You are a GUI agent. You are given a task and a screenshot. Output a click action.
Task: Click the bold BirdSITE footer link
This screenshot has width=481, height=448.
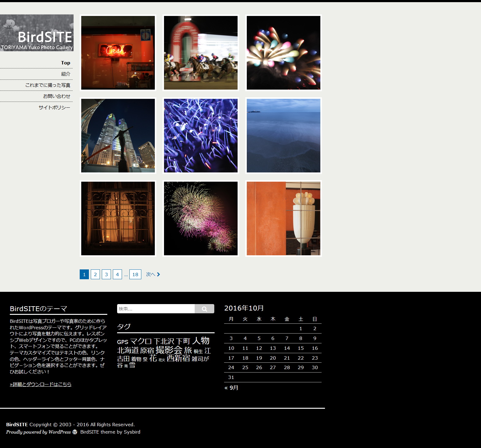click(17, 424)
